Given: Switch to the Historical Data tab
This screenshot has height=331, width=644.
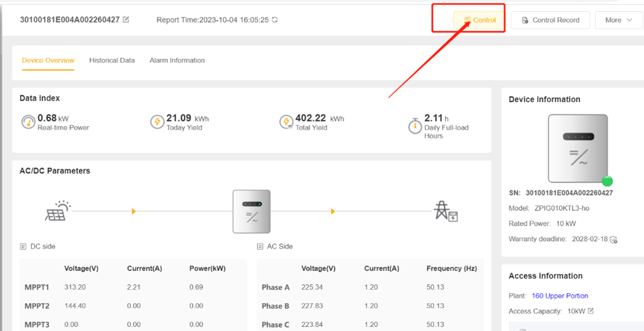Looking at the screenshot, I should click(x=112, y=60).
